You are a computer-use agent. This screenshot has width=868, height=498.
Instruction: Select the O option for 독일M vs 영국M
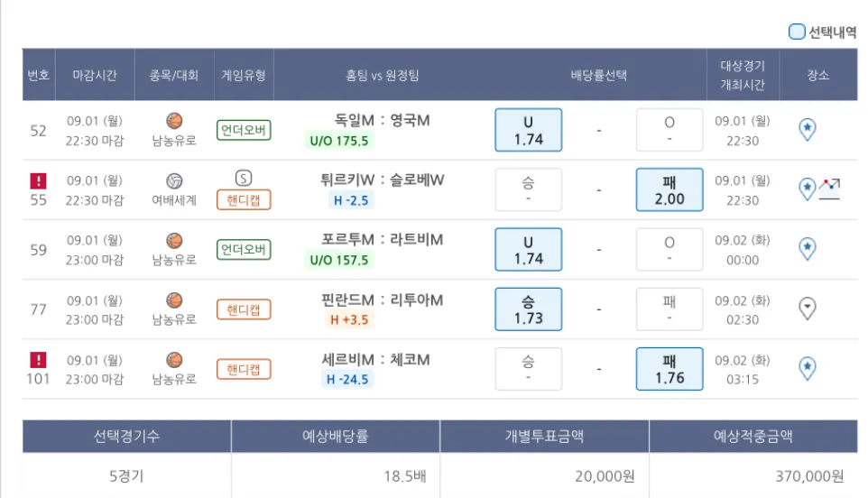point(669,130)
